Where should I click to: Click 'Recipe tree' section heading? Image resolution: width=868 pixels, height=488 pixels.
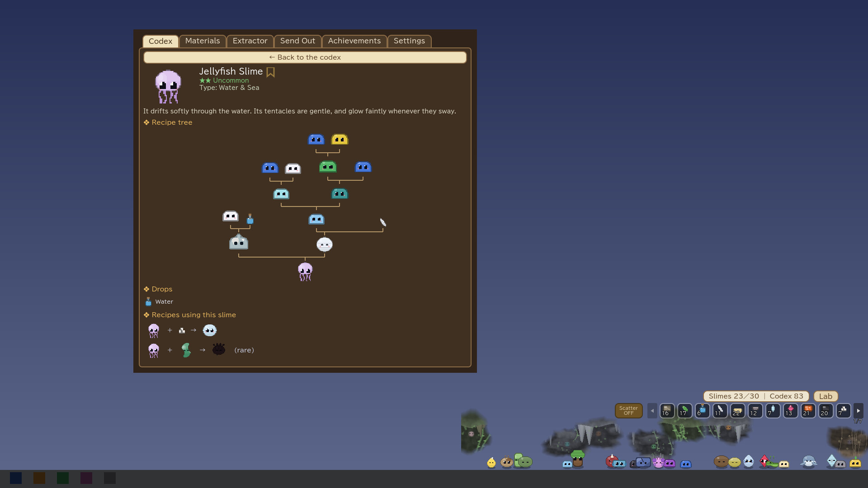tap(172, 122)
